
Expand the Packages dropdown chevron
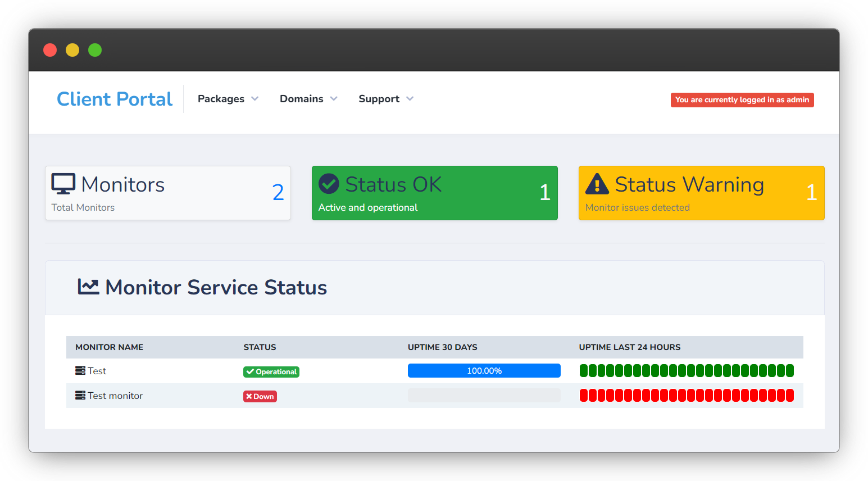point(255,99)
